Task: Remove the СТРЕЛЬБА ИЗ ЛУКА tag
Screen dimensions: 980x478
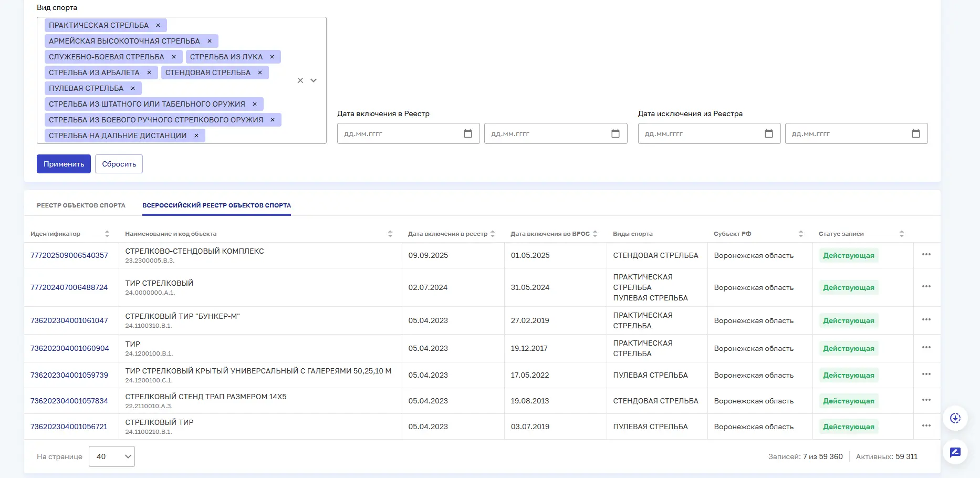Action: pos(272,57)
